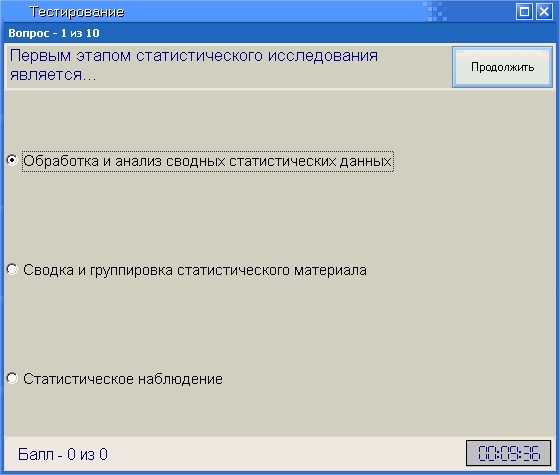Screen dimensions: 560x475
Task: Click the Вопрос - 1 из 10 header
Action: 54,33
